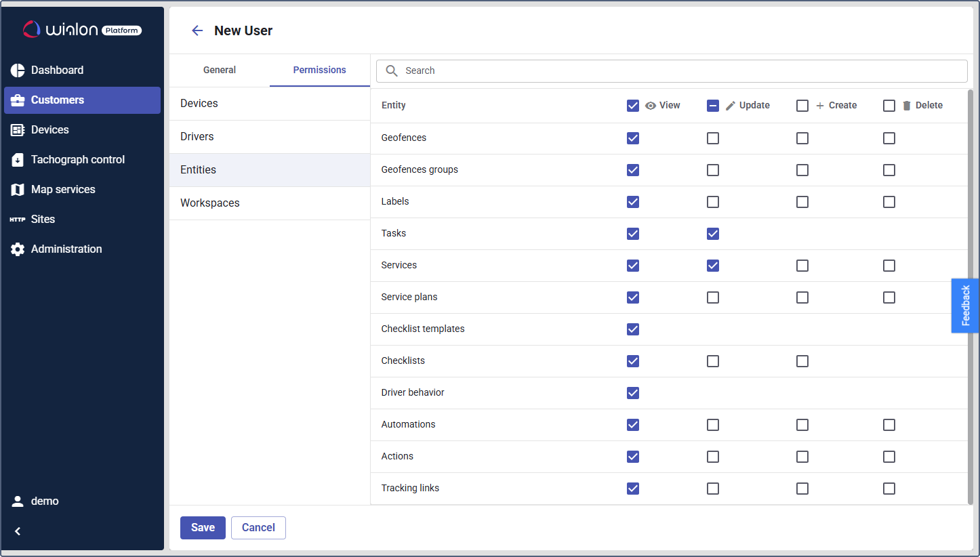Open Administration via the gear icon
The height and width of the screenshot is (557, 980).
click(x=18, y=249)
